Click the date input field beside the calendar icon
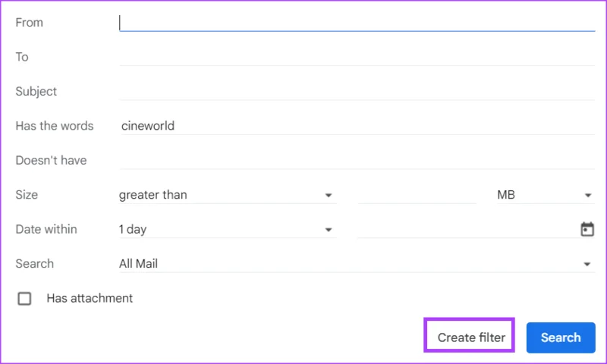 click(x=467, y=229)
